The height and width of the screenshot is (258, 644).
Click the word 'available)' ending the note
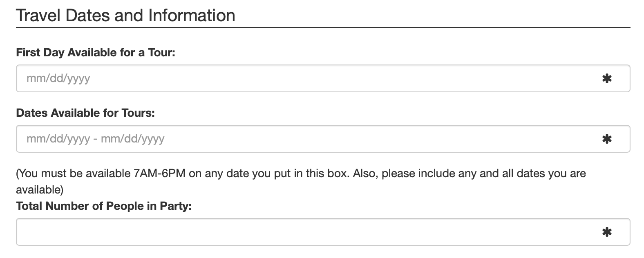click(40, 189)
